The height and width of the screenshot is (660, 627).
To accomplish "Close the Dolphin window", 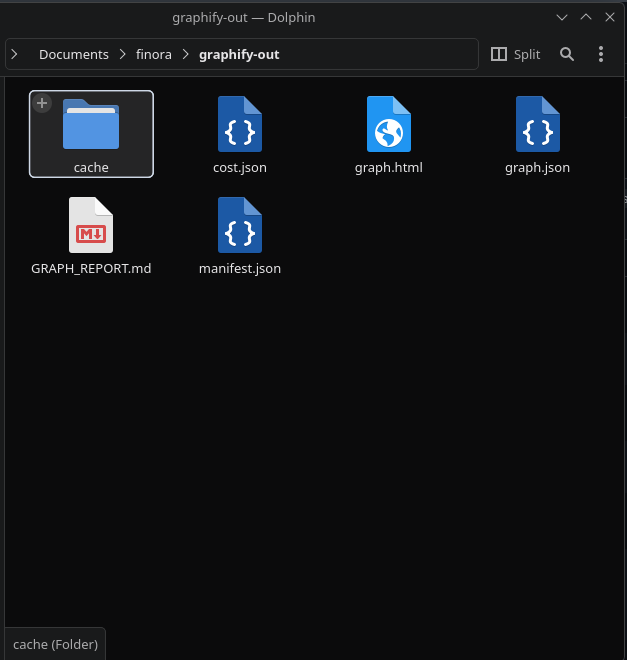I will (x=610, y=17).
